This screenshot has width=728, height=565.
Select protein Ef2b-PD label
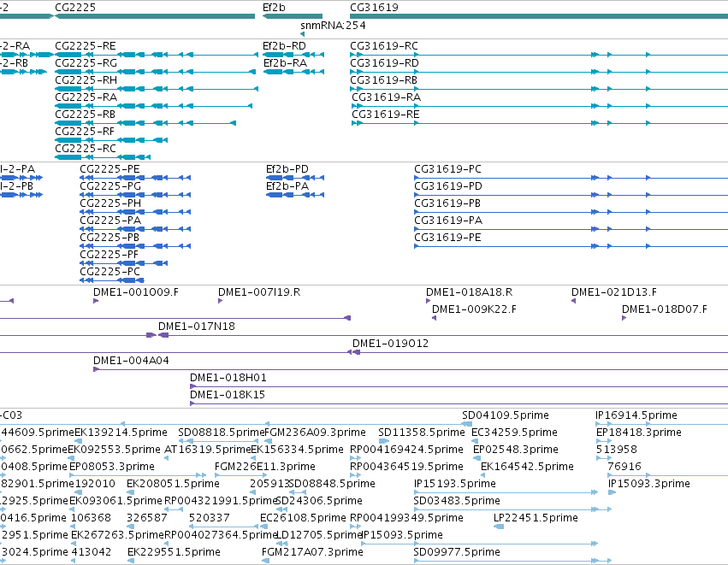coord(287,169)
